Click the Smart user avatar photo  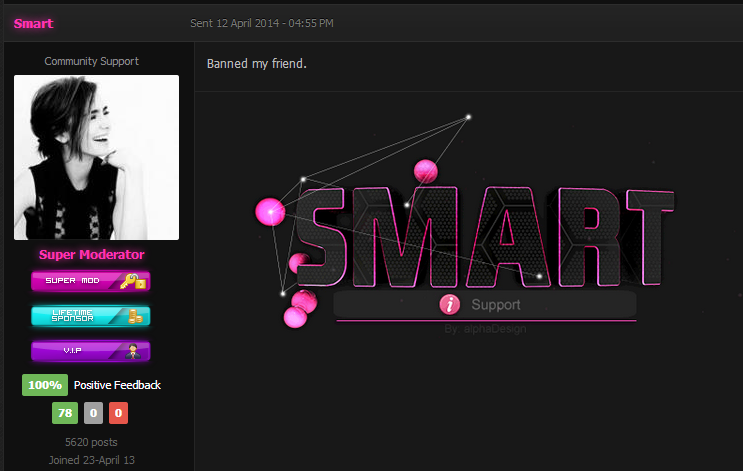[96, 157]
